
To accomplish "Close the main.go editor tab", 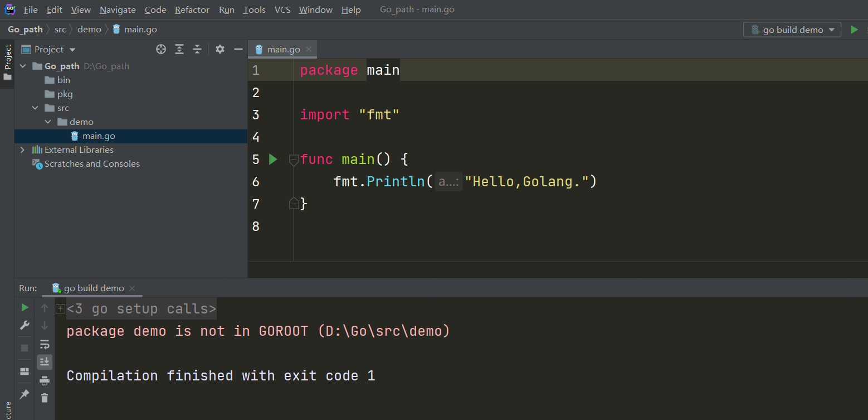I will point(309,49).
